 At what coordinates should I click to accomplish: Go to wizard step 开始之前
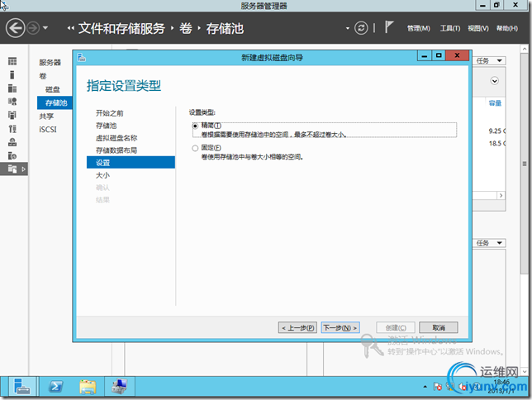coord(110,113)
